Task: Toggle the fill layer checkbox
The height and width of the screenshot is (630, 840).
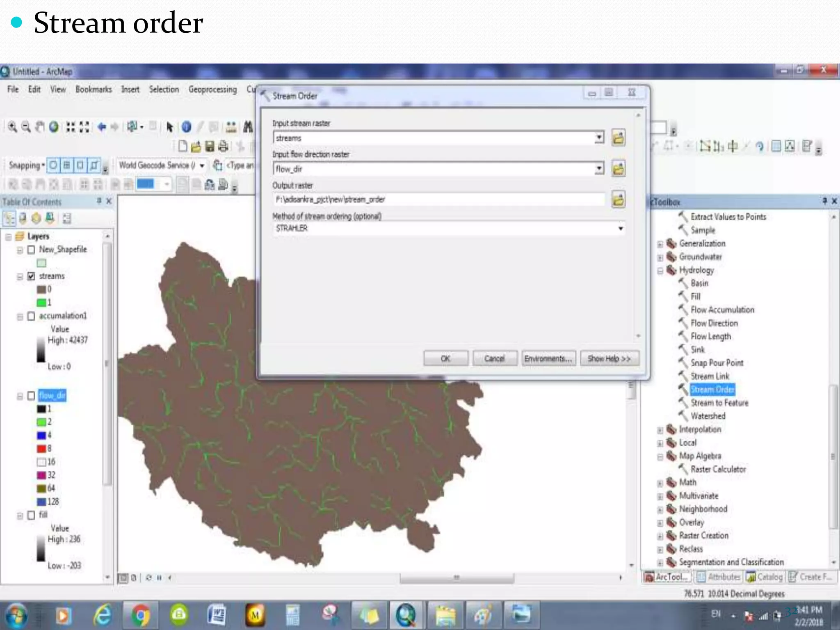Action: 31,515
